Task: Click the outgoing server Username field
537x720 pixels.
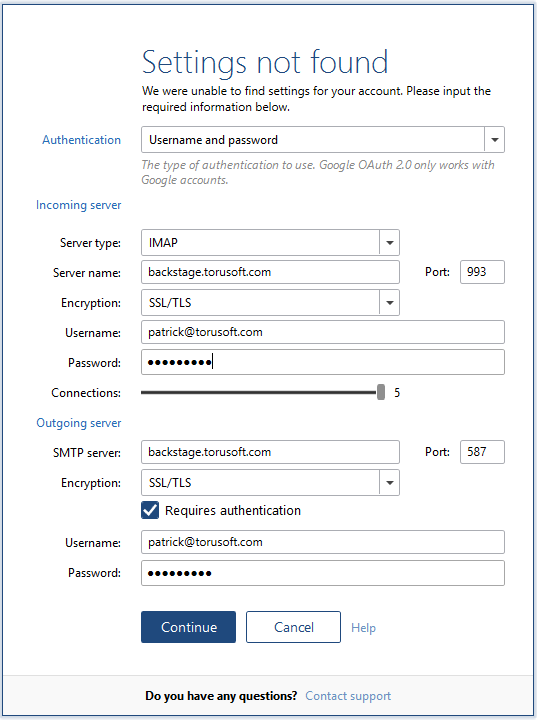Action: [x=322, y=542]
